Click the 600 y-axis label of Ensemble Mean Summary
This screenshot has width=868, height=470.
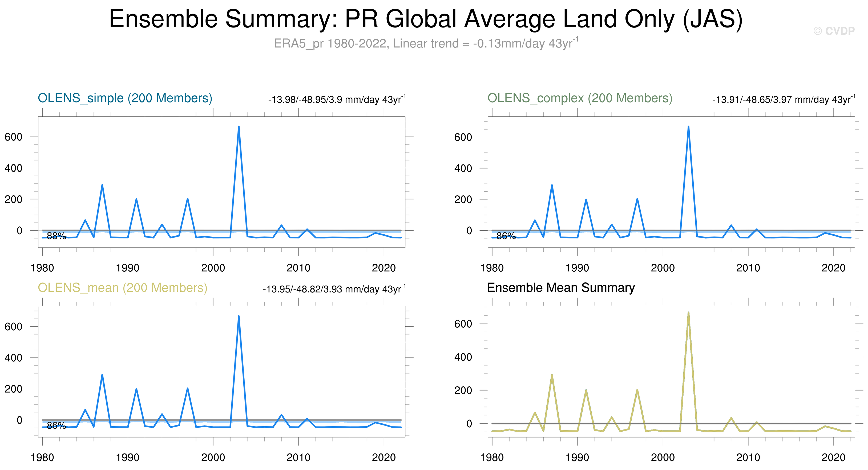coord(463,324)
